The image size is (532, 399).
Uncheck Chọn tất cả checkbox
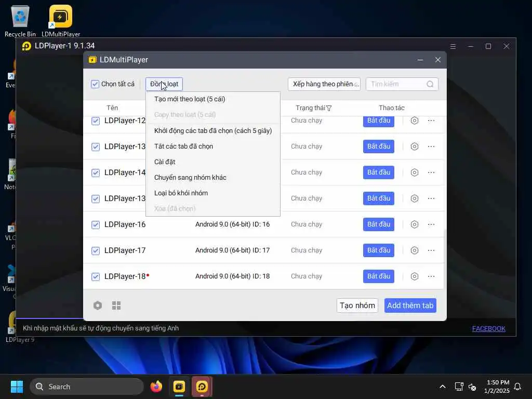tap(95, 84)
